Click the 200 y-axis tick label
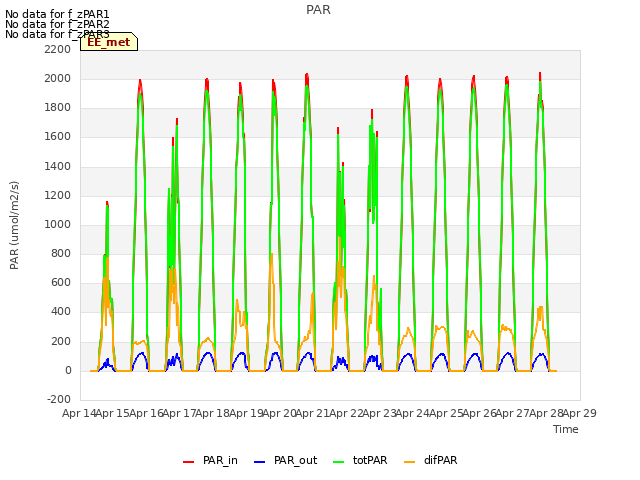Viewport: 640px width, 480px height. (x=61, y=341)
